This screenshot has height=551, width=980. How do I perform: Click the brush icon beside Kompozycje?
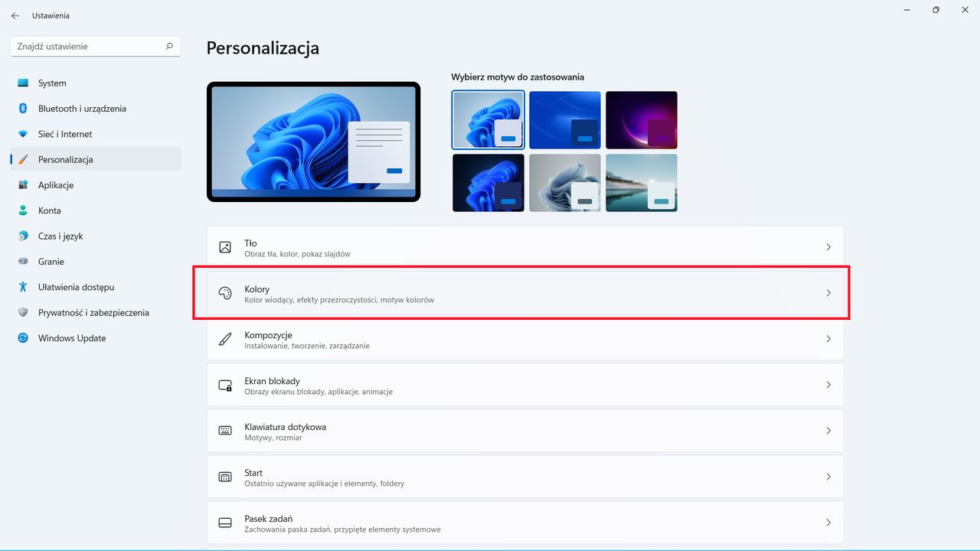(x=224, y=338)
